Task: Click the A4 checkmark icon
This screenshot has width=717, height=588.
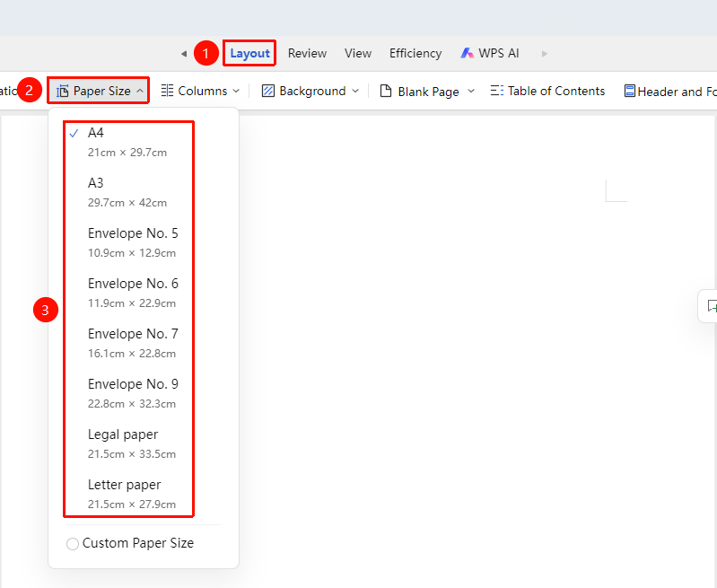Action: (74, 134)
